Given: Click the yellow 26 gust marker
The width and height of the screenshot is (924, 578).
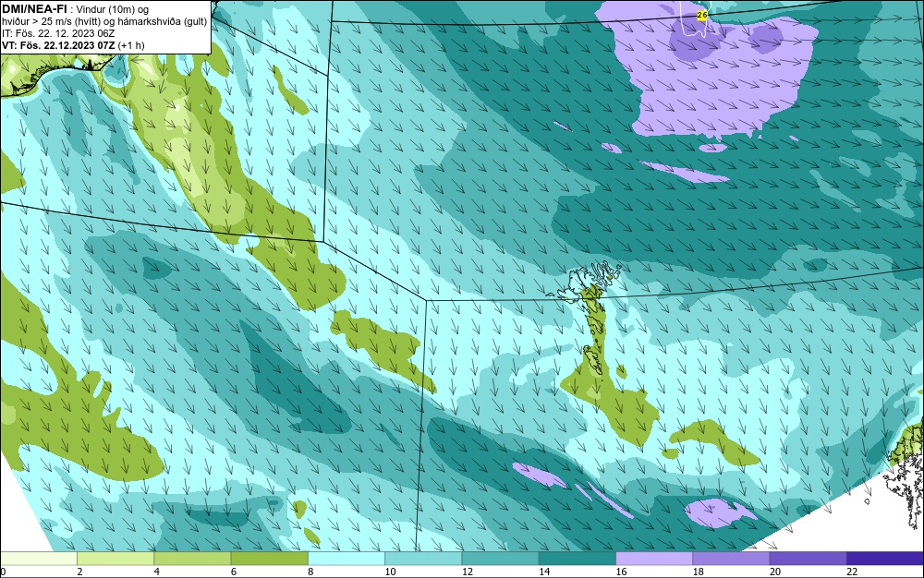Looking at the screenshot, I should point(702,16).
